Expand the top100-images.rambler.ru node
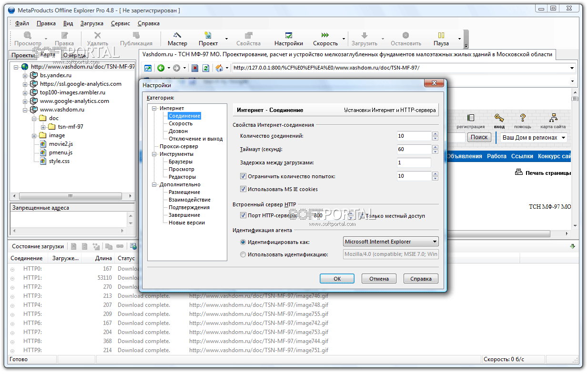Screen dimensions: 588x375 pos(25,92)
